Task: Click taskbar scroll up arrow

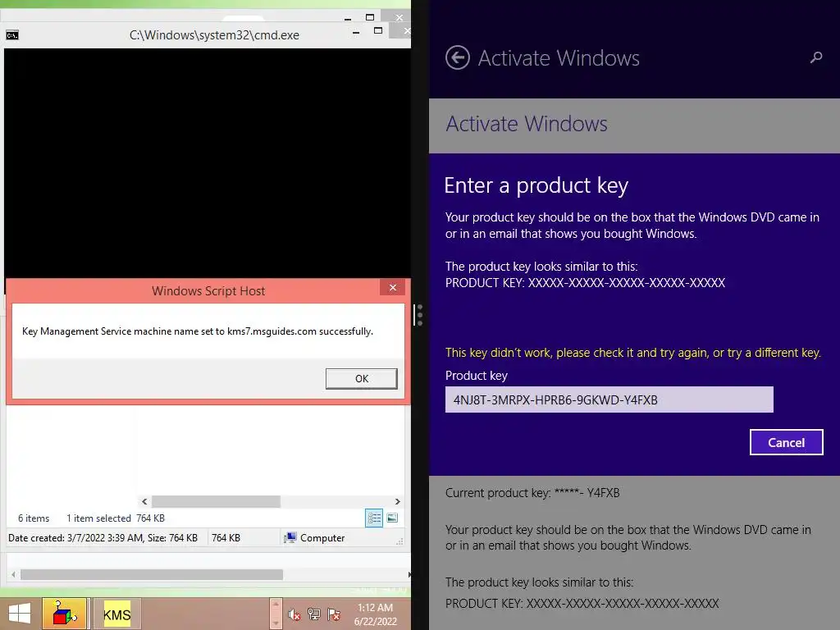Action: pyautogui.click(x=276, y=605)
